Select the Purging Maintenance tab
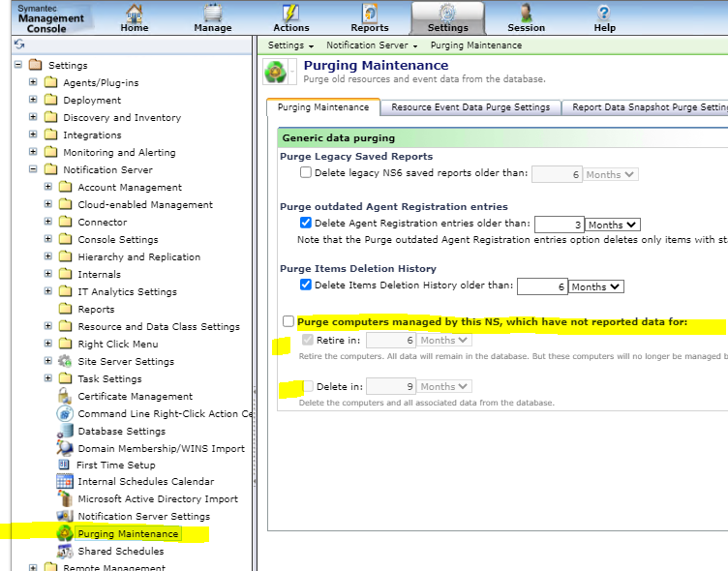The height and width of the screenshot is (571, 728). pos(323,107)
